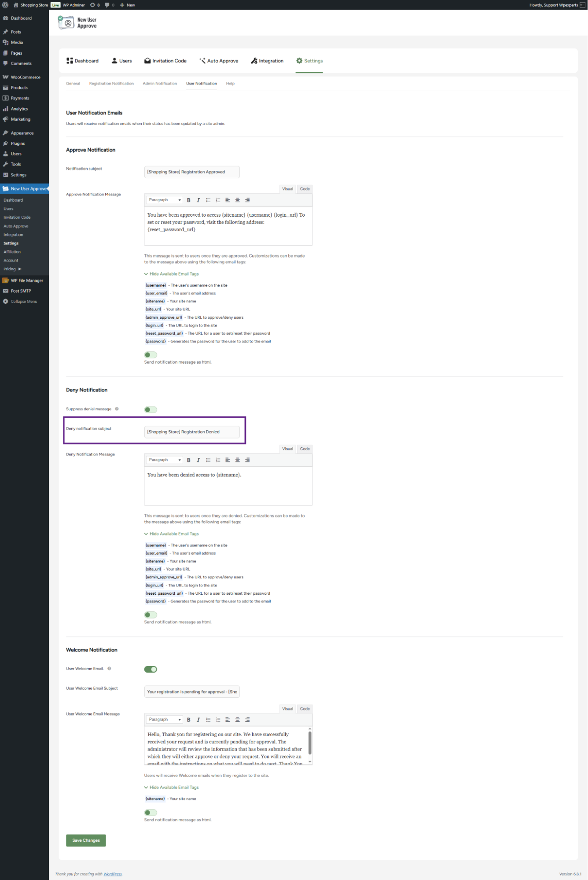Image resolution: width=588 pixels, height=880 pixels.
Task: Collapse Available Email Tags under Deny Notification
Action: pyautogui.click(x=172, y=534)
